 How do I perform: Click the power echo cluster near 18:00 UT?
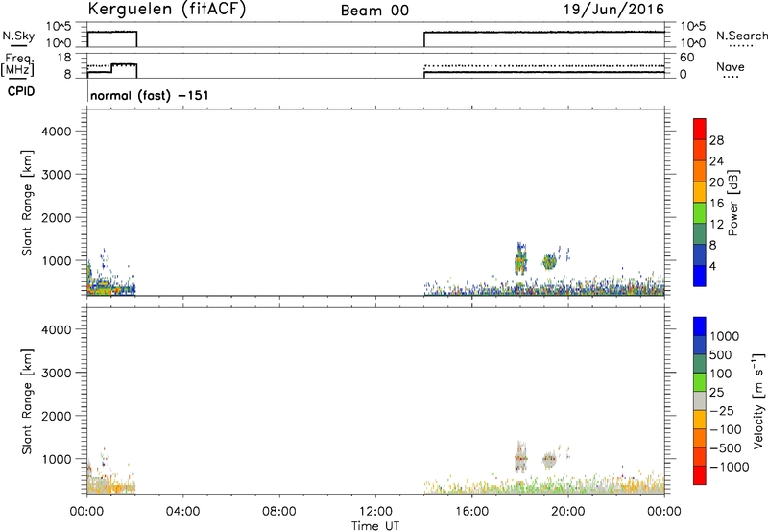[x=520, y=260]
